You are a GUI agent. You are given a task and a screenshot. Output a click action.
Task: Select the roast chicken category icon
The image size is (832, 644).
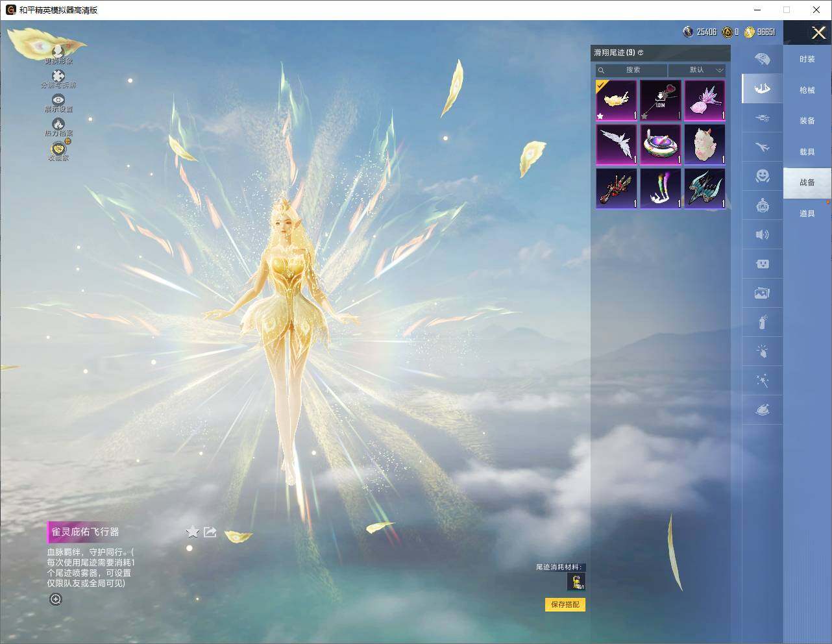763,410
